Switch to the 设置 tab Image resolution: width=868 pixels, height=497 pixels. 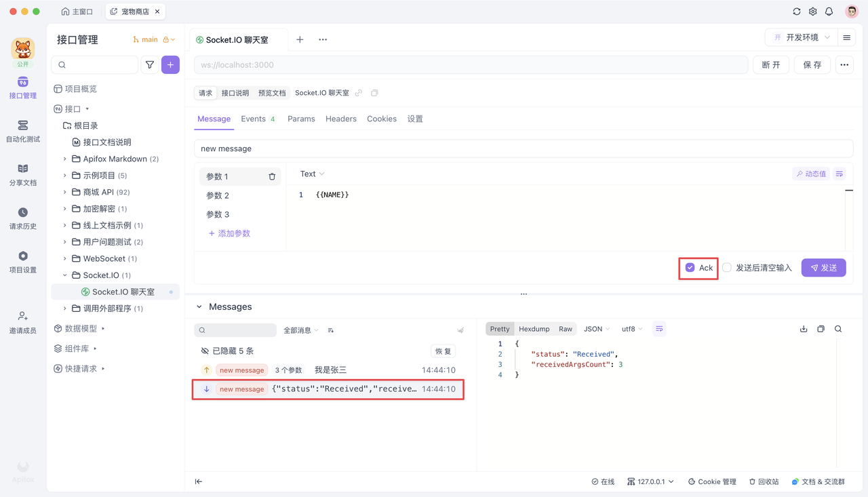(415, 119)
